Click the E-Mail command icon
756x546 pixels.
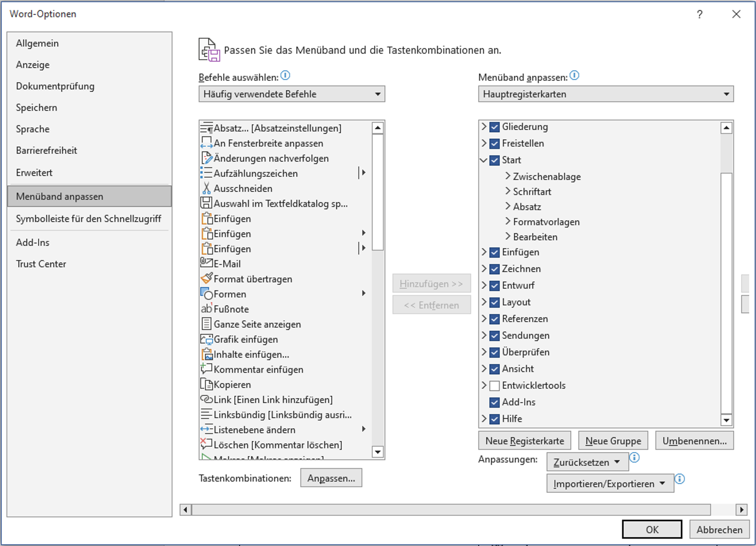pos(207,263)
